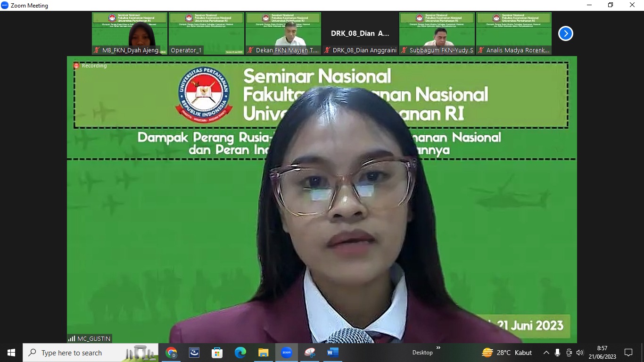Click the Desktop toolbar label
This screenshot has height=362, width=644.
[422, 353]
